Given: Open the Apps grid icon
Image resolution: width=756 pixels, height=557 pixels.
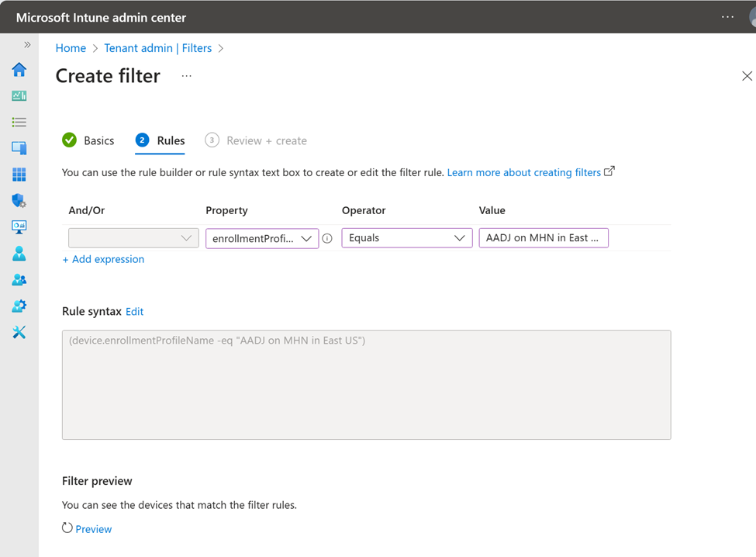Looking at the screenshot, I should coord(19,175).
